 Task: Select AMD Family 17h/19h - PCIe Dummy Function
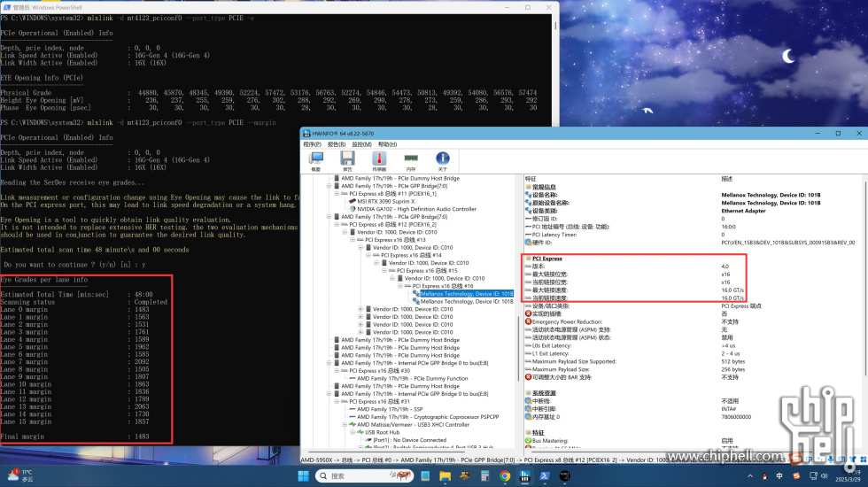(x=413, y=379)
